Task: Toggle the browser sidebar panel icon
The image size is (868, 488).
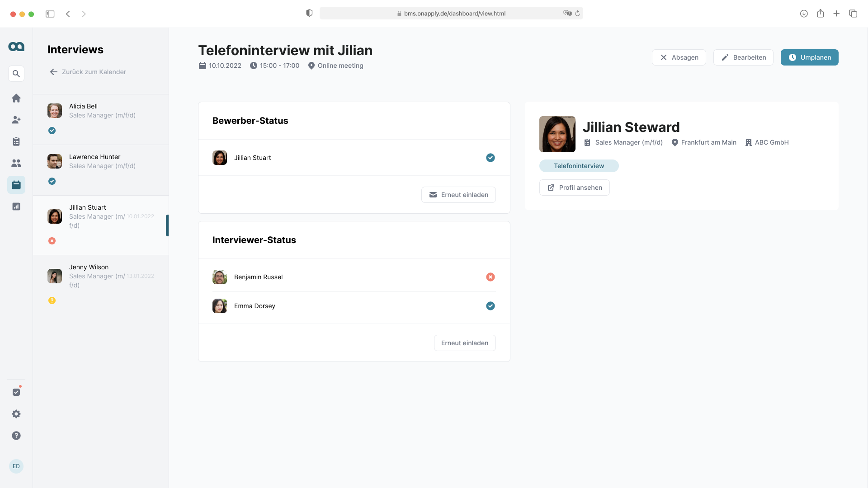Action: pos(50,14)
